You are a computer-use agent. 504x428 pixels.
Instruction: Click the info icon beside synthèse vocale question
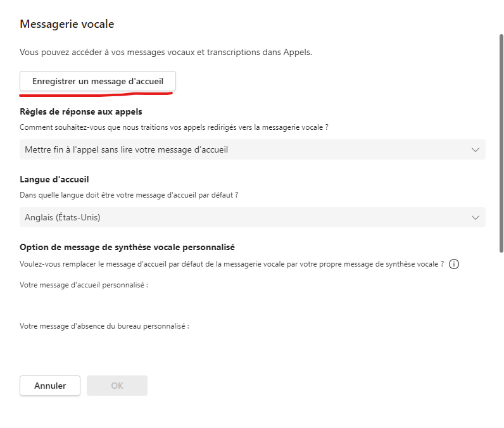[x=453, y=264]
